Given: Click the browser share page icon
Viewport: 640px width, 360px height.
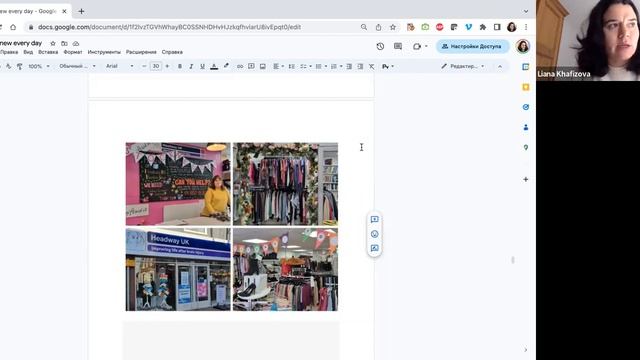Looking at the screenshot, I should [x=378, y=27].
